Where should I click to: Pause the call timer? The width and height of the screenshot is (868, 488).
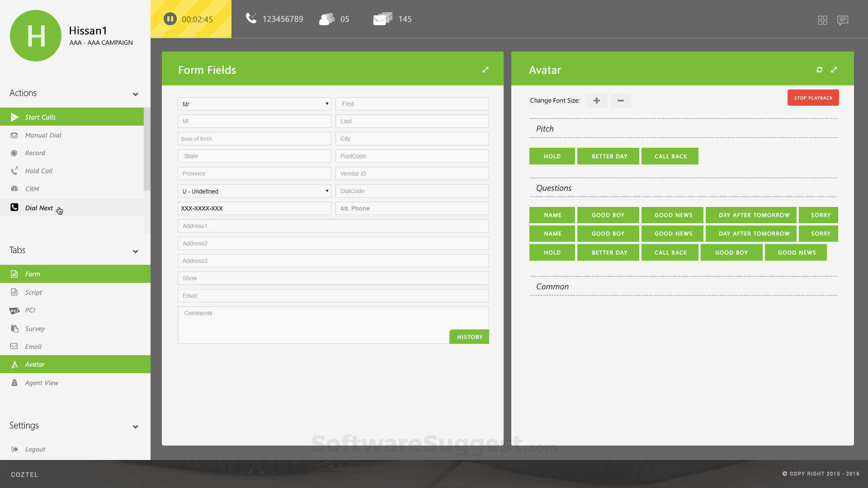click(x=170, y=19)
